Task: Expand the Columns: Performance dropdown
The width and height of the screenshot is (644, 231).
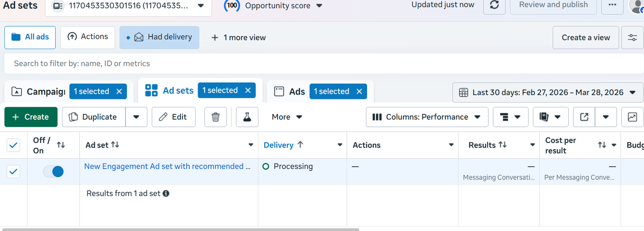Action: 427,117
